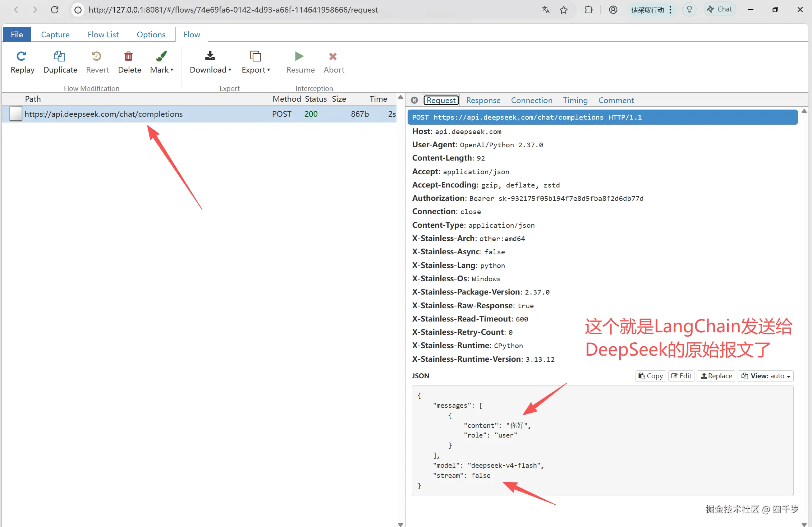This screenshot has height=527, width=812.
Task: Switch to the Flow List tab
Action: click(103, 34)
